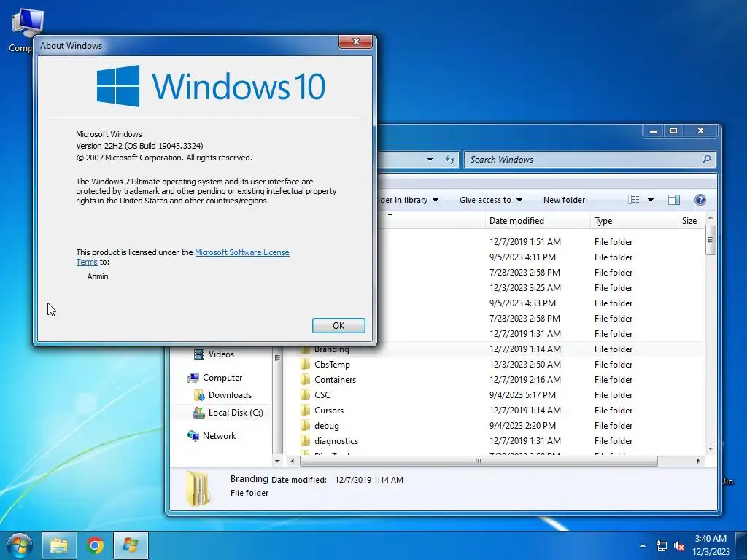Click OK in About Windows dialog
Viewport: 747px width, 560px height.
pos(338,326)
